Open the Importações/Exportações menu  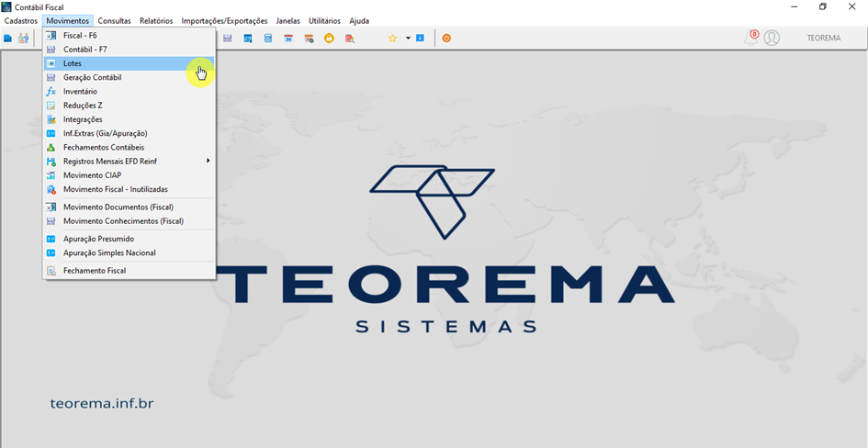click(x=224, y=21)
